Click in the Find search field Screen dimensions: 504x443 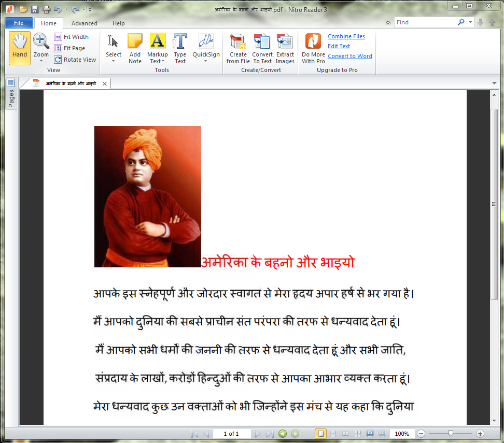[425, 22]
